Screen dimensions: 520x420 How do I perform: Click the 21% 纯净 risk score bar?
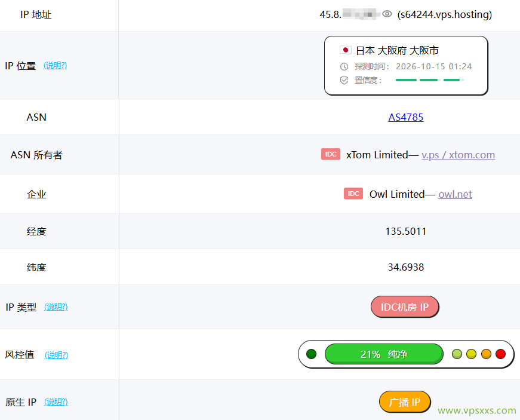[x=384, y=354]
